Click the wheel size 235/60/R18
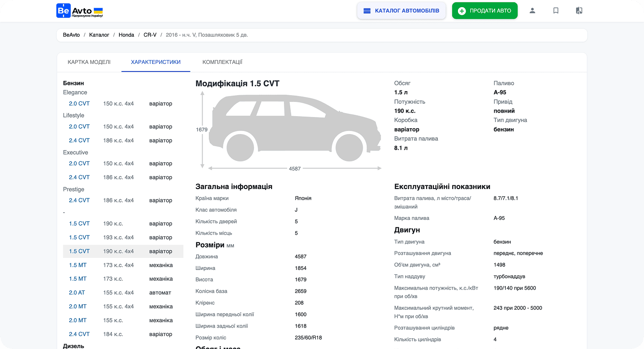644x349 pixels. pos(309,338)
